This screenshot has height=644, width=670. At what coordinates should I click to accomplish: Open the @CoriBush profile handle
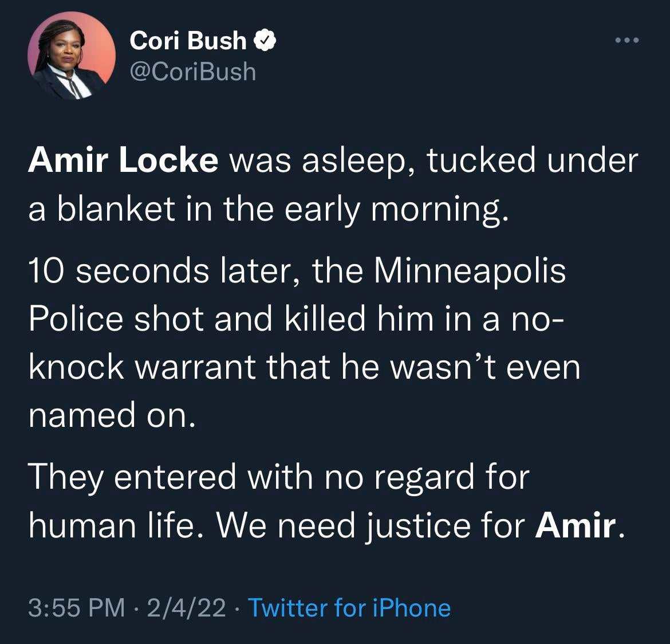point(192,71)
